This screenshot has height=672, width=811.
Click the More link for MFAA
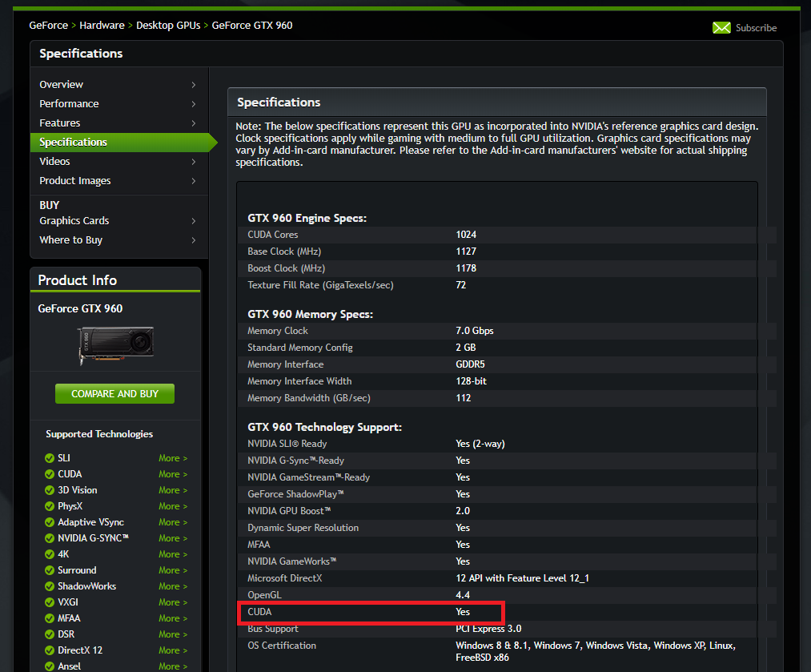[x=173, y=618]
